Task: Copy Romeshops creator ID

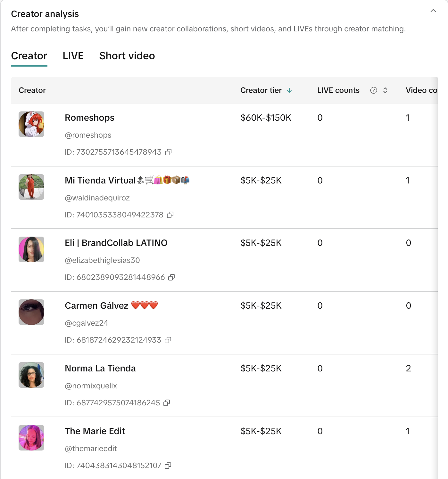Action: pyautogui.click(x=168, y=152)
